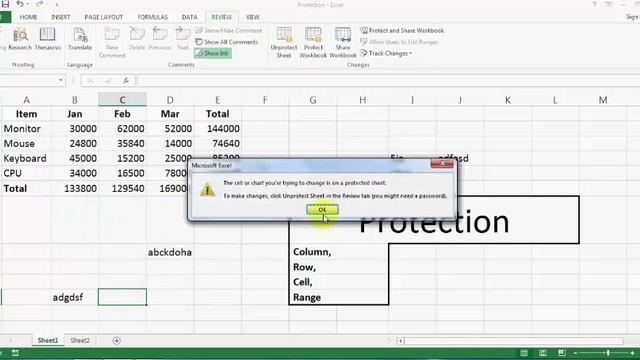Add a new sheet with the plus icon
Screen dimensions: 640x360
pyautogui.click(x=116, y=340)
